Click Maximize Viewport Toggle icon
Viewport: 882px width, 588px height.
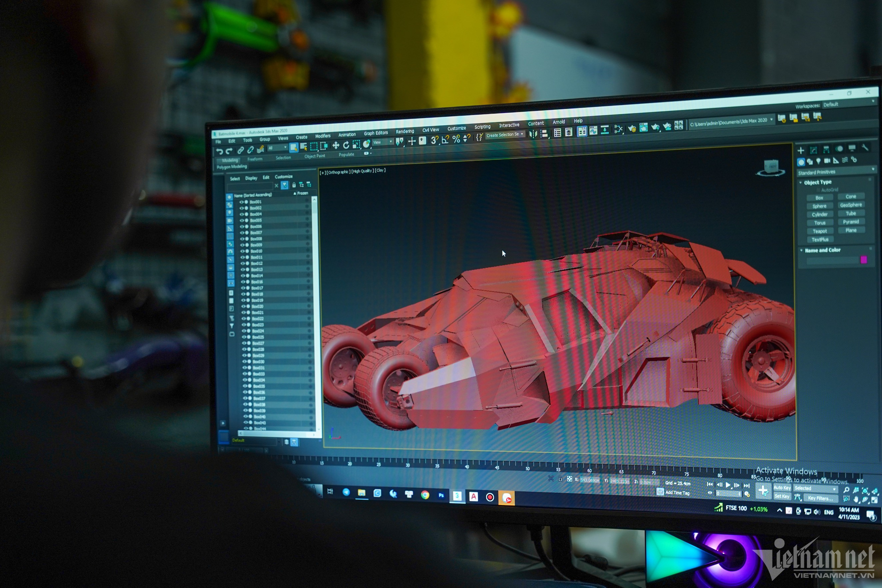(x=874, y=500)
